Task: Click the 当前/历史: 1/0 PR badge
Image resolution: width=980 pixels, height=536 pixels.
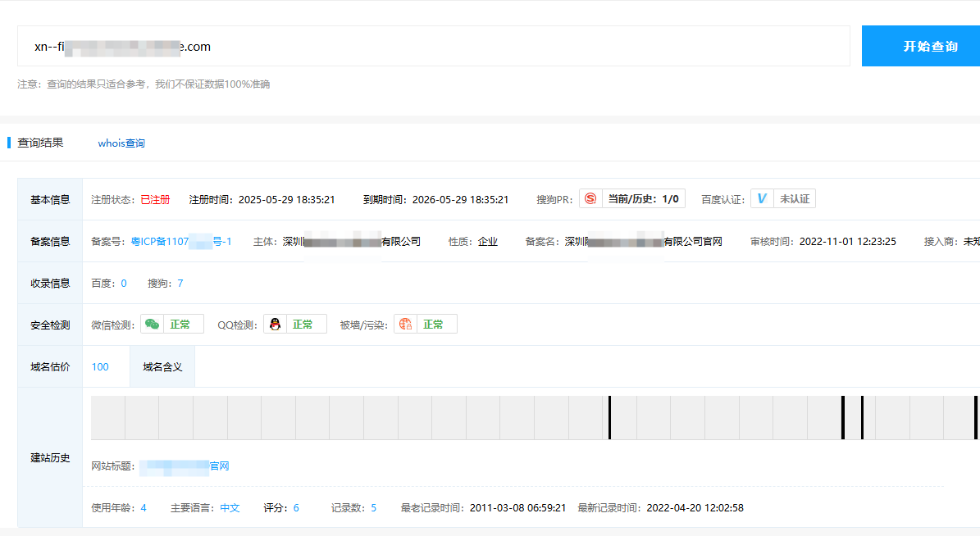Action: pos(643,198)
